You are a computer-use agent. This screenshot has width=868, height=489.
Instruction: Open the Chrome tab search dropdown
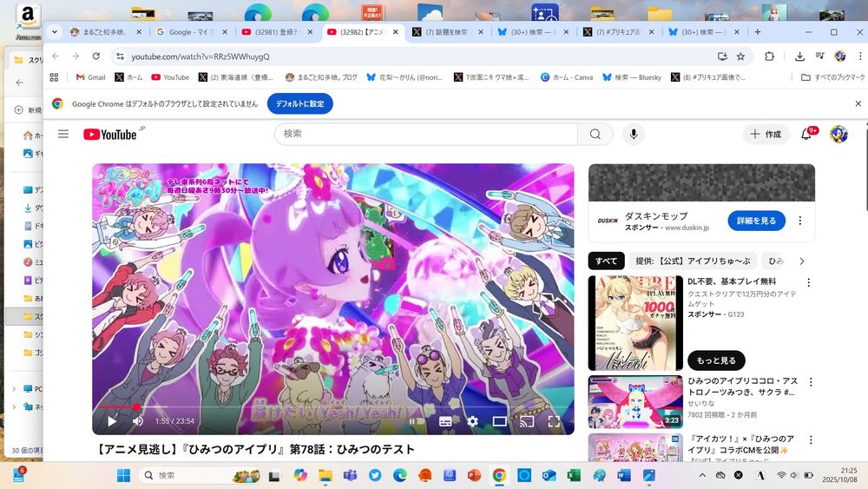click(54, 32)
